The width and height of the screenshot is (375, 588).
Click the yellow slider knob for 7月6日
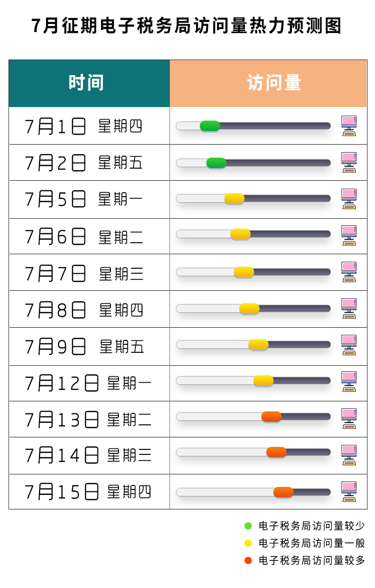(x=240, y=234)
